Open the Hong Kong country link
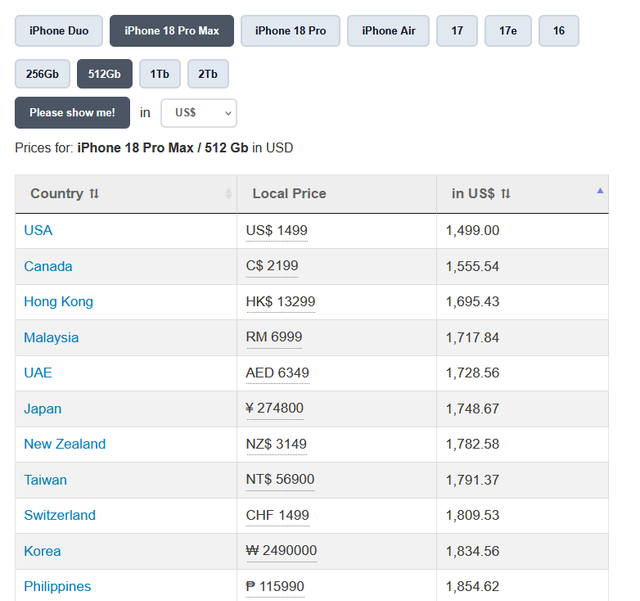The width and height of the screenshot is (640, 601). pyautogui.click(x=58, y=302)
